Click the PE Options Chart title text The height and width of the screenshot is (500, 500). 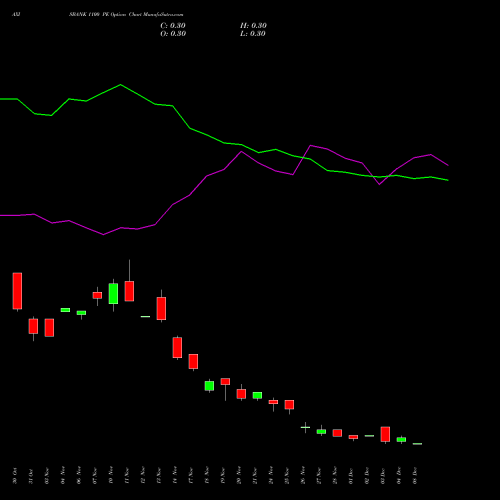(x=126, y=14)
